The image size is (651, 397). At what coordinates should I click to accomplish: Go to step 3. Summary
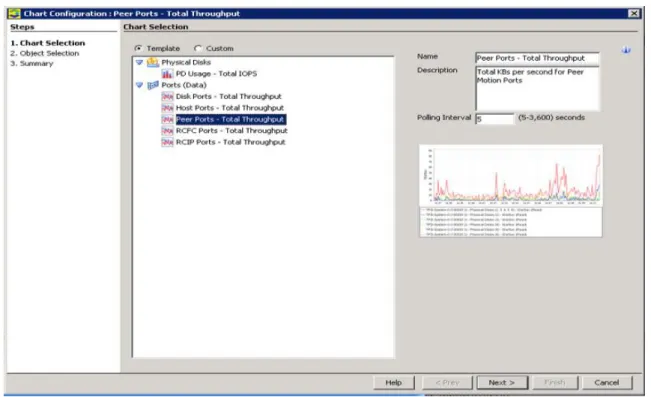[x=32, y=64]
